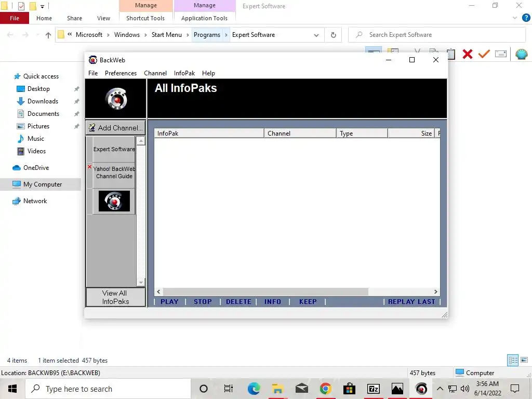Viewport: 532px width, 399px height.
Task: Click PLAY in BackWeb control bar
Action: click(x=169, y=302)
